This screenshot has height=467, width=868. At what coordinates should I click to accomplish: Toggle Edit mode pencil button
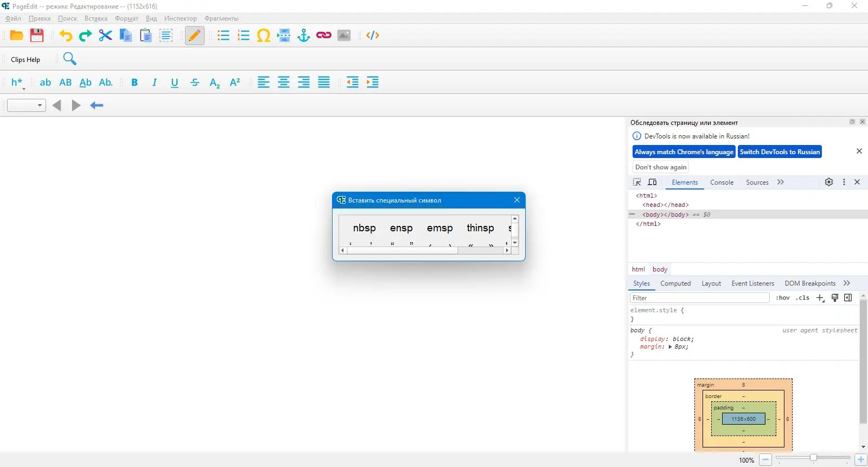195,35
